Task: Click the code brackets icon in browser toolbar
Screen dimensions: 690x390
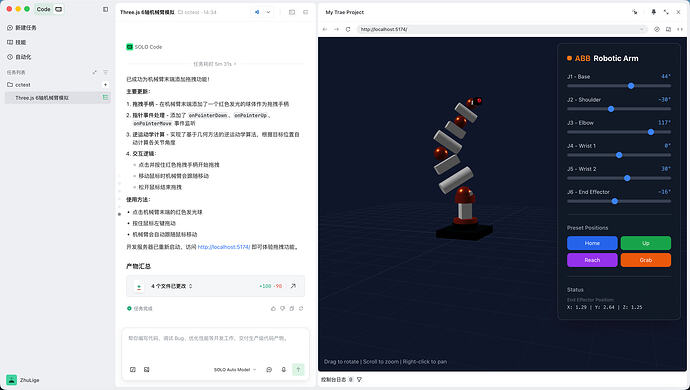Action: pyautogui.click(x=680, y=29)
